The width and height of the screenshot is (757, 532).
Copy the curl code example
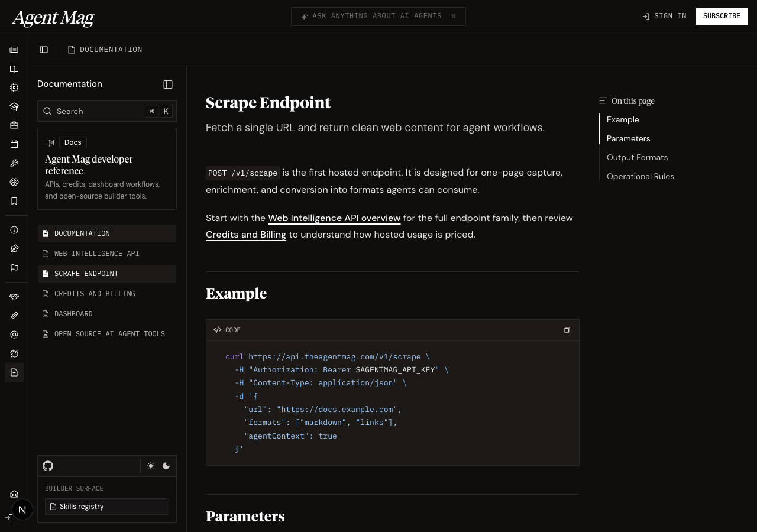pos(567,330)
